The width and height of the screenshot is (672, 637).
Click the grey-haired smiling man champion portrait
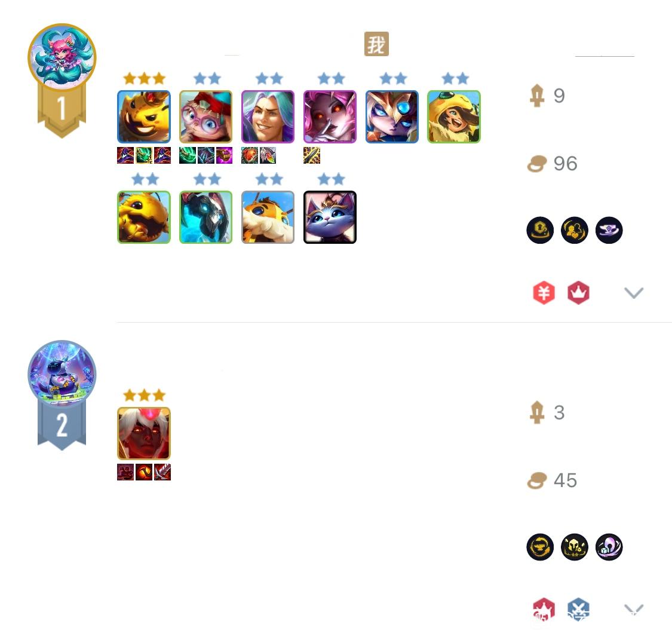pyautogui.click(x=268, y=117)
